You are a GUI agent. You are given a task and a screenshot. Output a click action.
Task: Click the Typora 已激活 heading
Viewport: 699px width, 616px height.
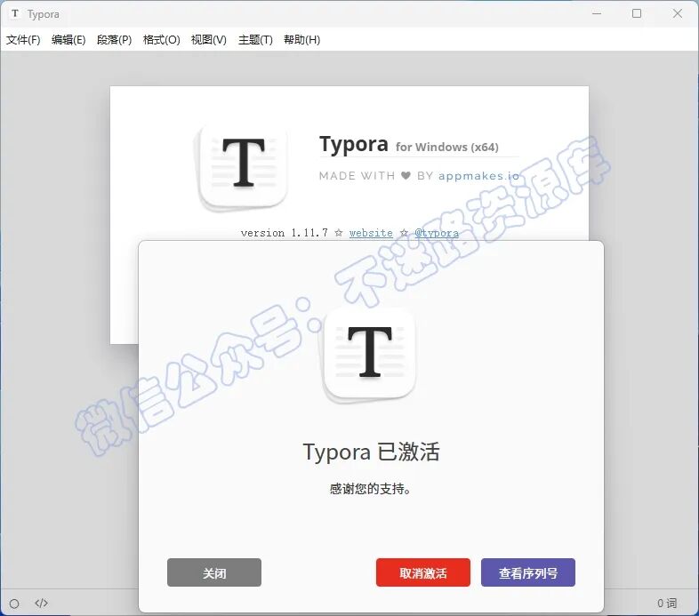pyautogui.click(x=372, y=452)
